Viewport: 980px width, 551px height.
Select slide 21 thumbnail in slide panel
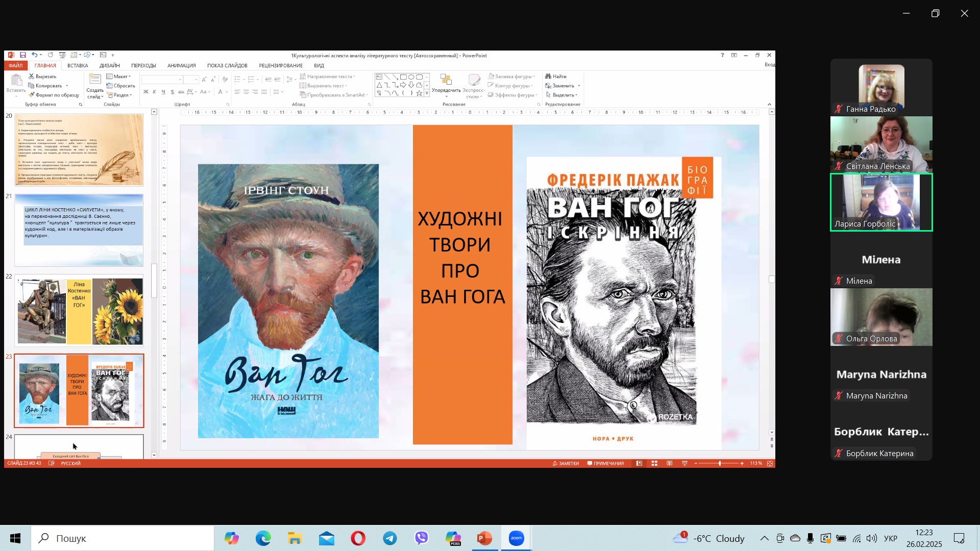pyautogui.click(x=79, y=230)
